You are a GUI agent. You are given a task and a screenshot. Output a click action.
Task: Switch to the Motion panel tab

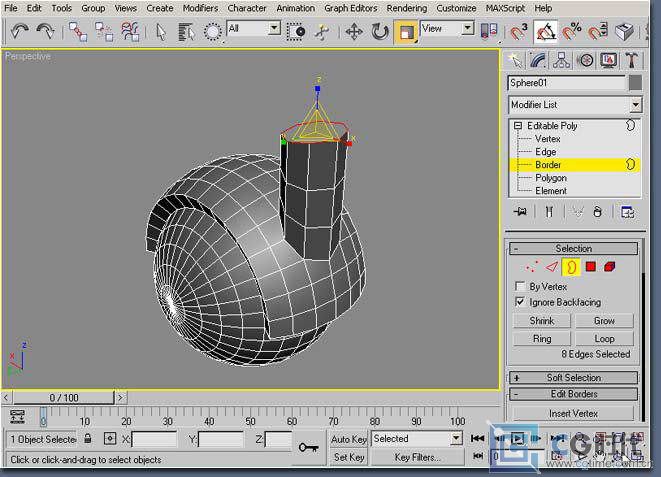click(585, 60)
